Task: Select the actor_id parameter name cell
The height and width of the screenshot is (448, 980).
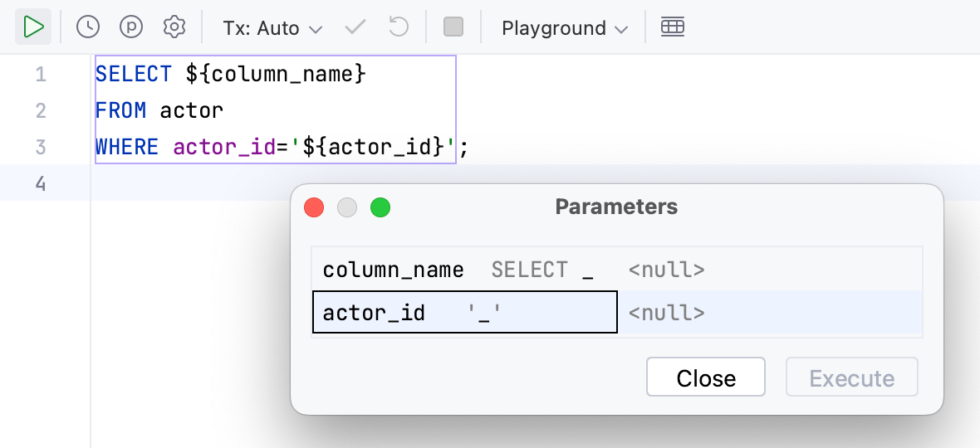Action: click(x=375, y=313)
